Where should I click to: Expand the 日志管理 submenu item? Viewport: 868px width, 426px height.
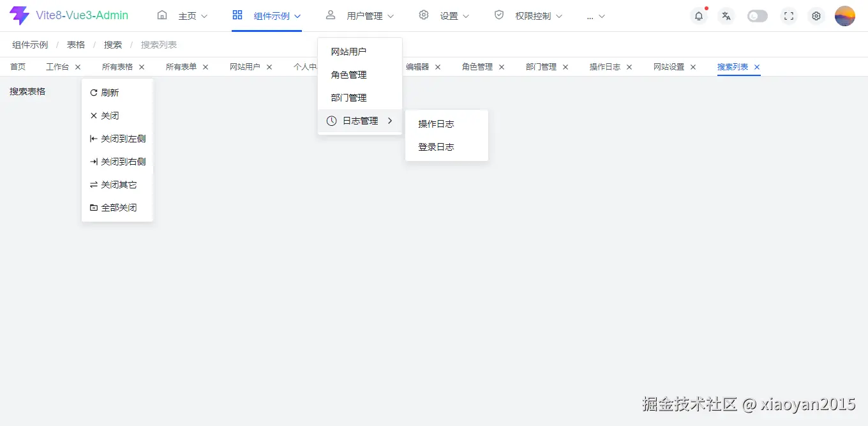point(360,121)
